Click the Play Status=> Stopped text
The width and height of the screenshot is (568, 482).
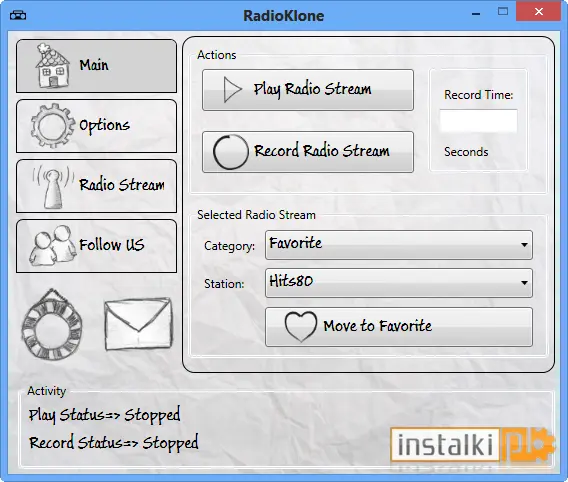click(x=104, y=415)
